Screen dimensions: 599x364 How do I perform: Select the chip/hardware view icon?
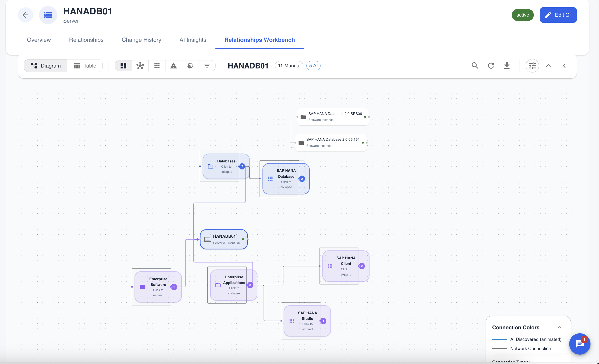(190, 66)
